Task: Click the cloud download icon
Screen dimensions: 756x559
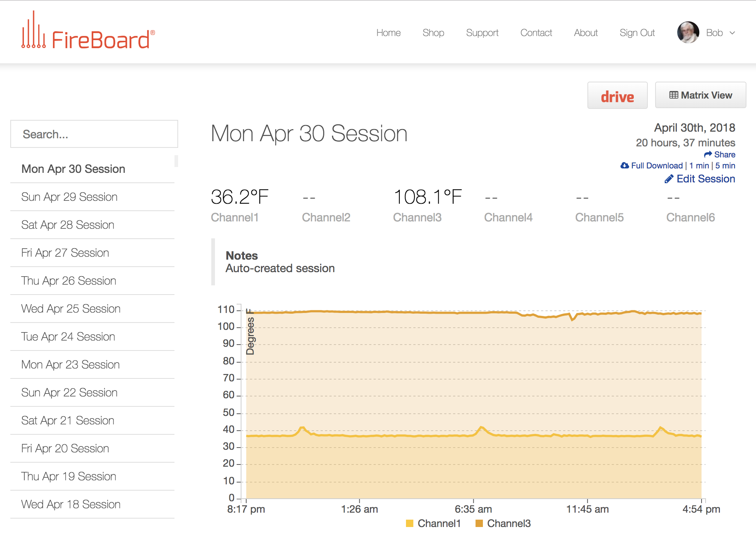Action: tap(625, 167)
